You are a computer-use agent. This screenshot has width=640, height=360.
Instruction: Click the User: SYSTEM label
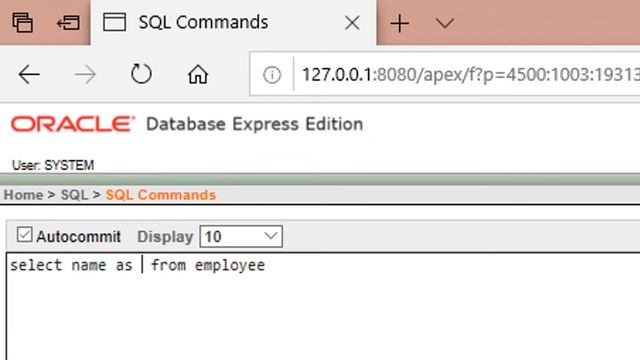point(53,165)
